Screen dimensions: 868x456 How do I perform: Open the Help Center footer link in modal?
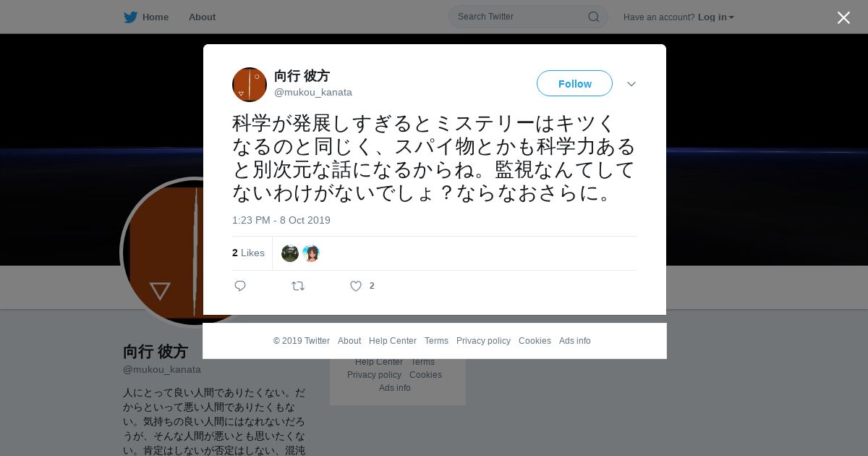point(393,341)
